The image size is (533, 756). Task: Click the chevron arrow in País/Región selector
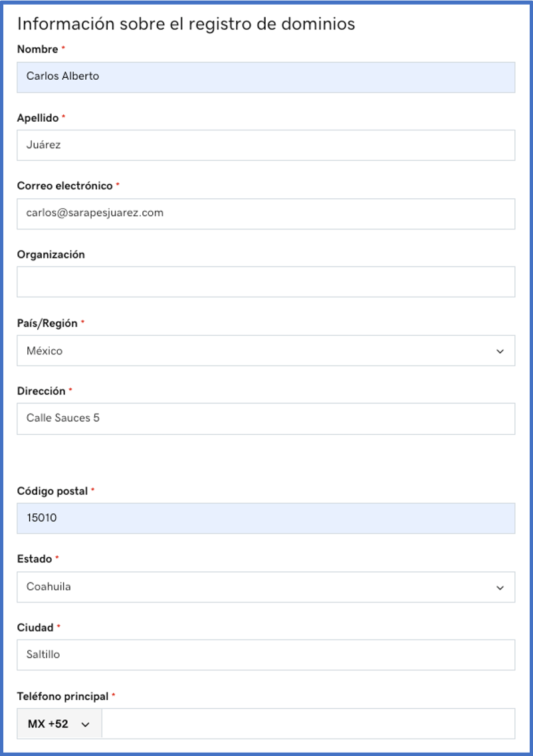(500, 351)
